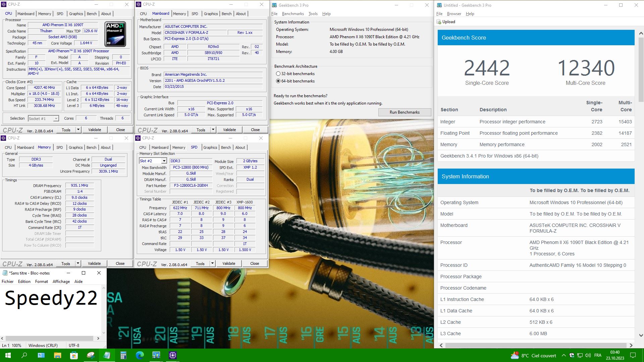
Task: Click Validate in CPU tab window
Action: [x=95, y=130]
